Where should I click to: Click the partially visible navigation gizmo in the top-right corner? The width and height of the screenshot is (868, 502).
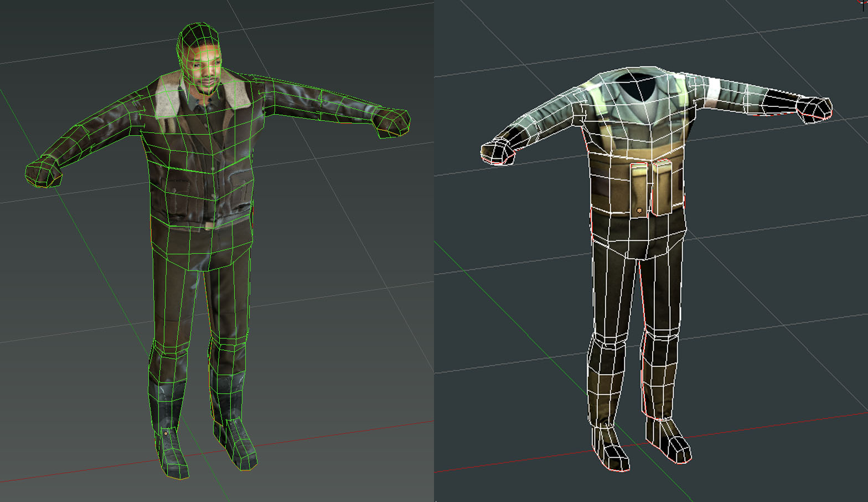click(x=863, y=3)
